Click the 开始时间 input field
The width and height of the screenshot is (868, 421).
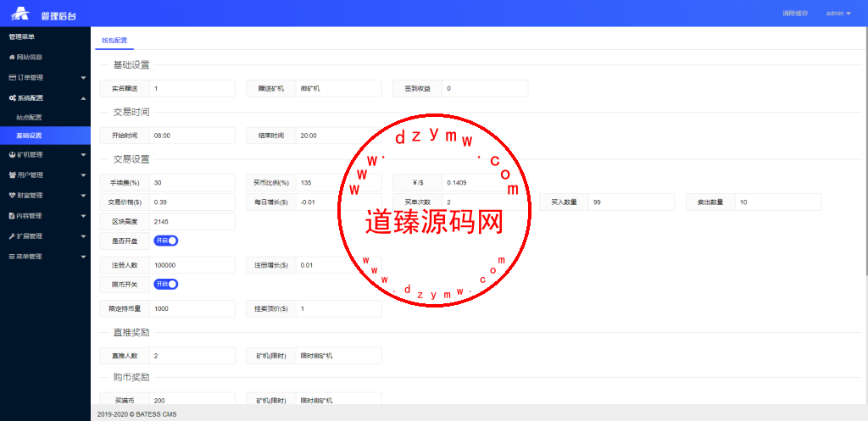coord(192,136)
